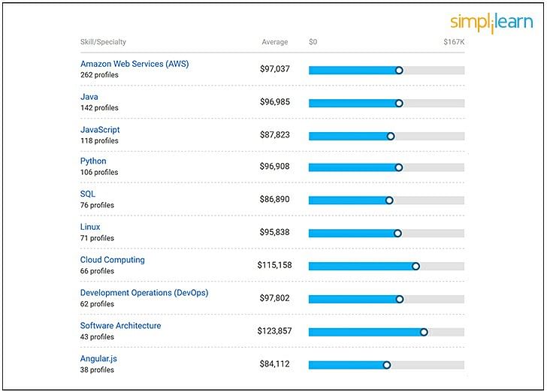
Task: Click the $167K scale label
Action: click(454, 42)
